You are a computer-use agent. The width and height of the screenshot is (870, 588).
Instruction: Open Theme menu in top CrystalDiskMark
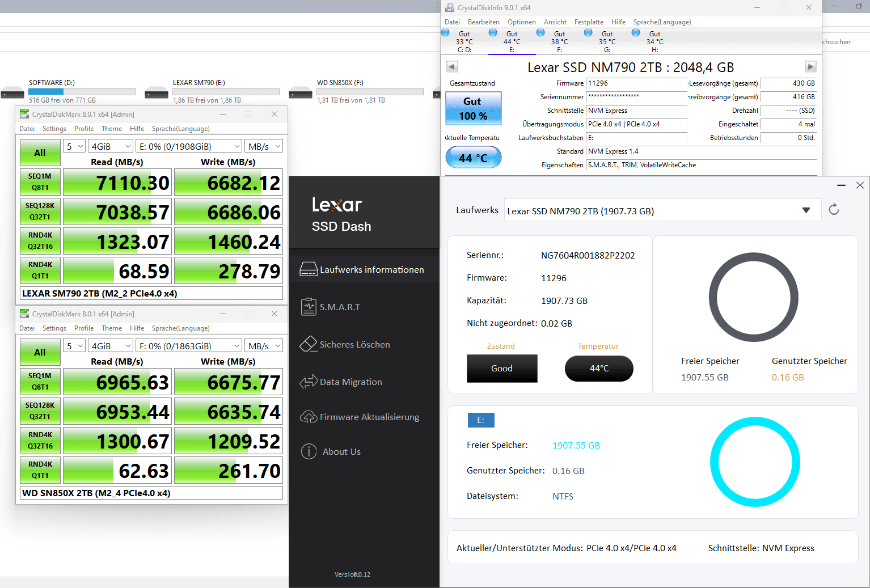pos(112,129)
